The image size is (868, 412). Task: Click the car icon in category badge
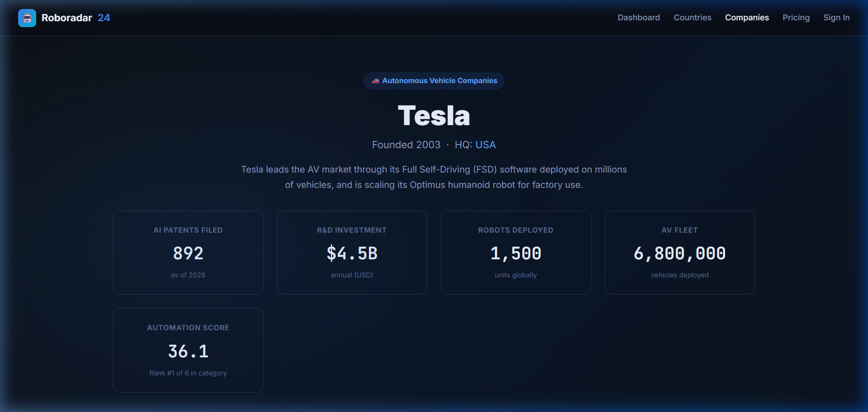click(375, 81)
